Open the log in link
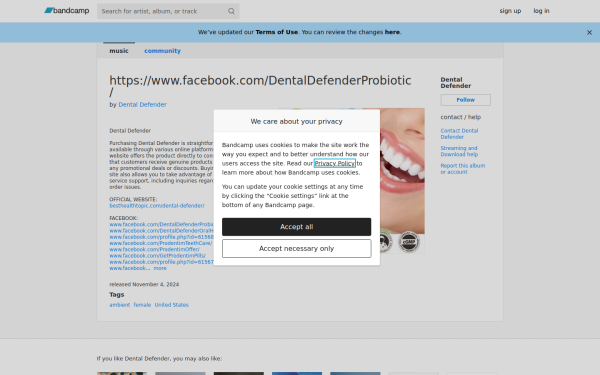 (x=541, y=11)
